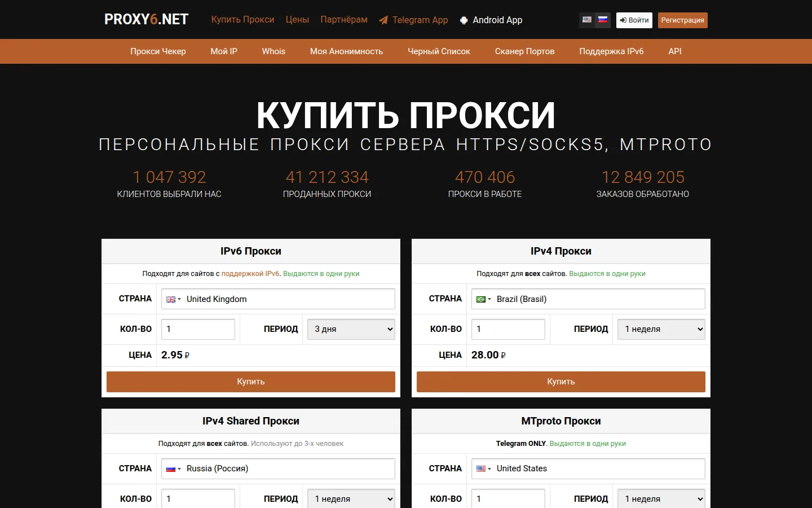Click the IPv6 quantity input field
This screenshot has height=508, width=812.
point(198,329)
